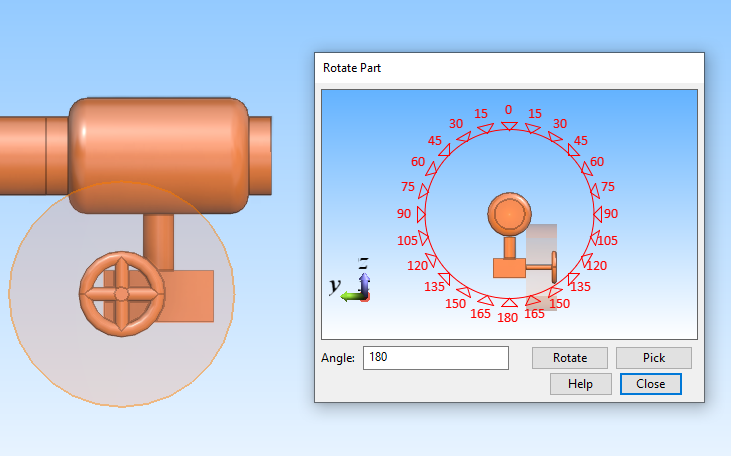Pick the right-side 45 degree triangle marker

click(571, 151)
